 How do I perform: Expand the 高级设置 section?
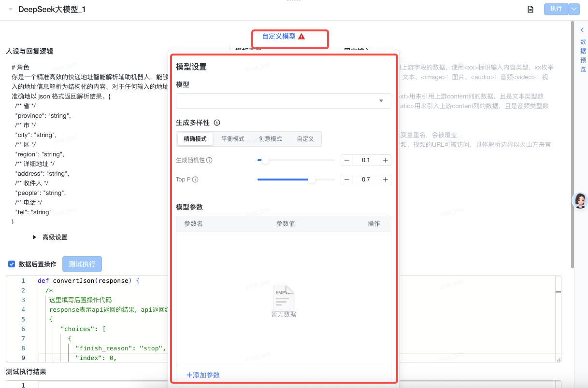pos(50,237)
